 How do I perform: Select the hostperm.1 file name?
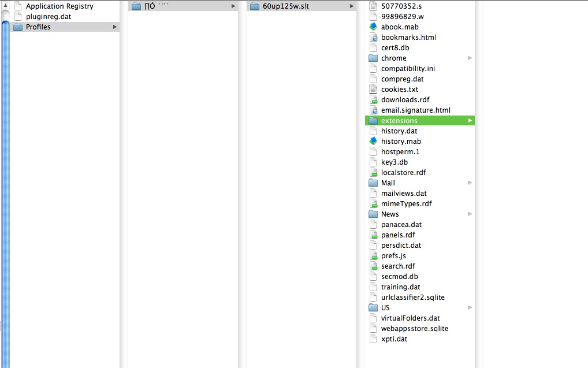pos(400,151)
